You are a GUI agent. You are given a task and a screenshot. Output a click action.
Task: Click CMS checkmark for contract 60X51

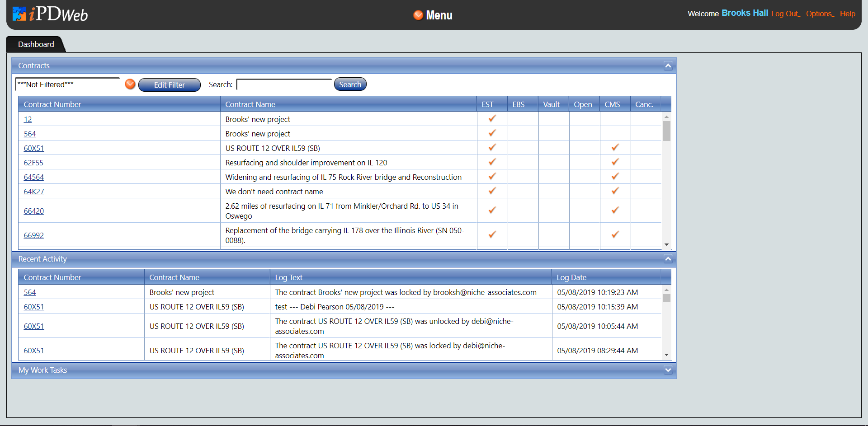pyautogui.click(x=615, y=148)
